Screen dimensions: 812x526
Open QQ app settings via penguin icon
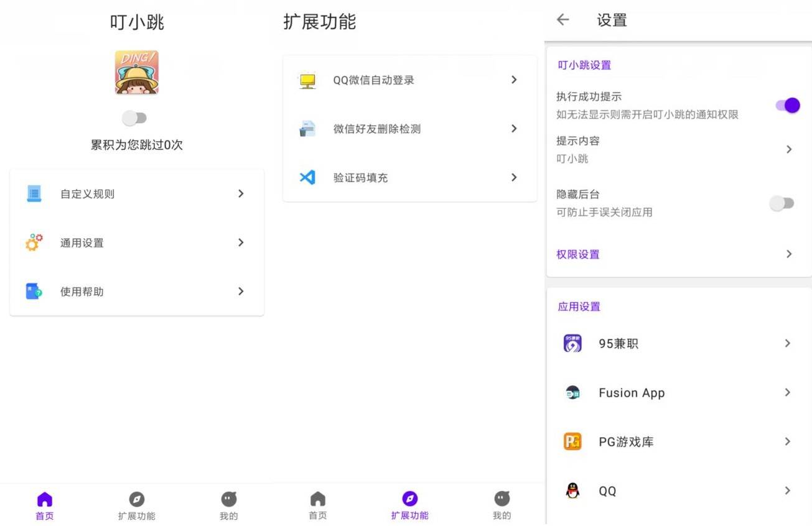(572, 491)
